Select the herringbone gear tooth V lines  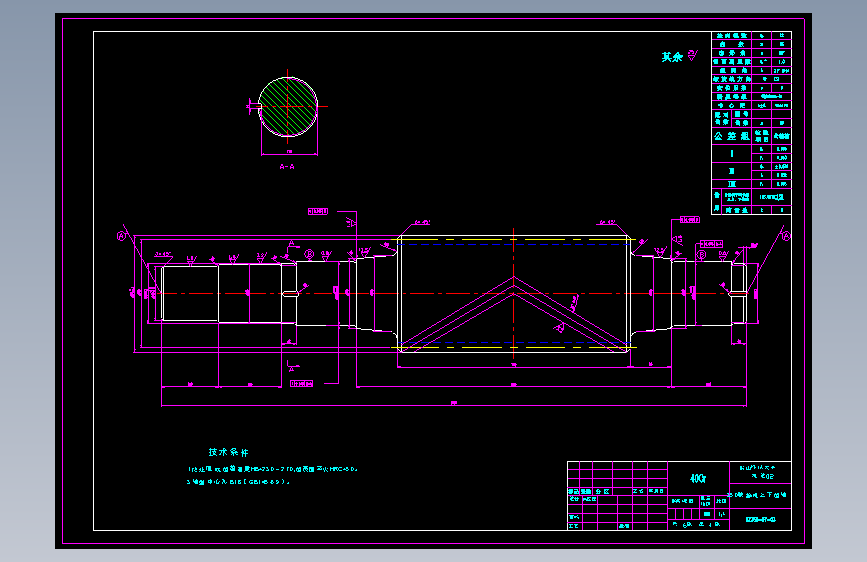tap(514, 314)
